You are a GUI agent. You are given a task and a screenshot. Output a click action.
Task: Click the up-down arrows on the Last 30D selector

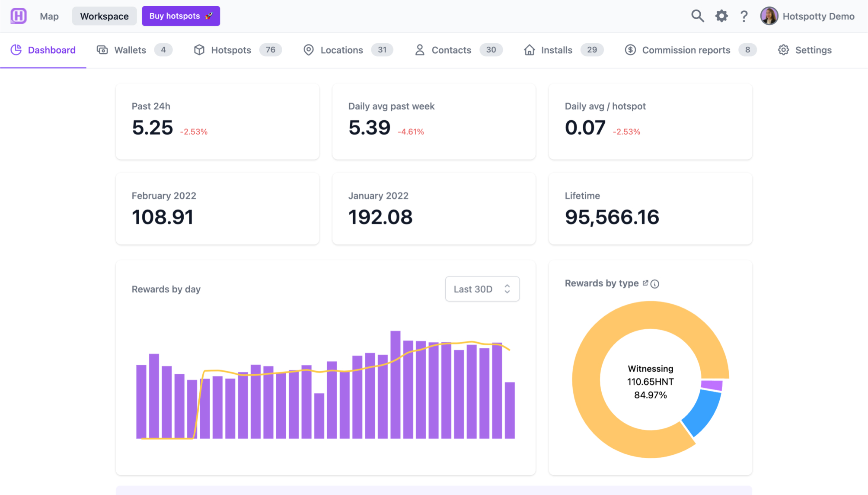(507, 289)
